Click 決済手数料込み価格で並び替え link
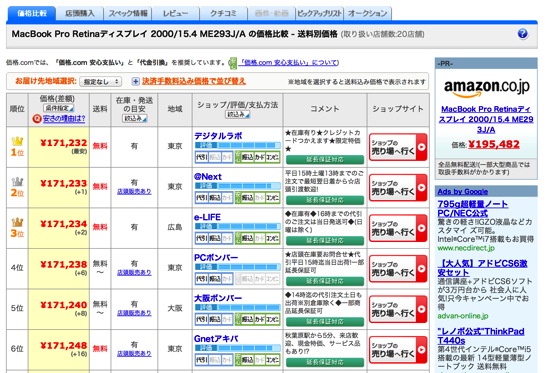 coord(194,81)
